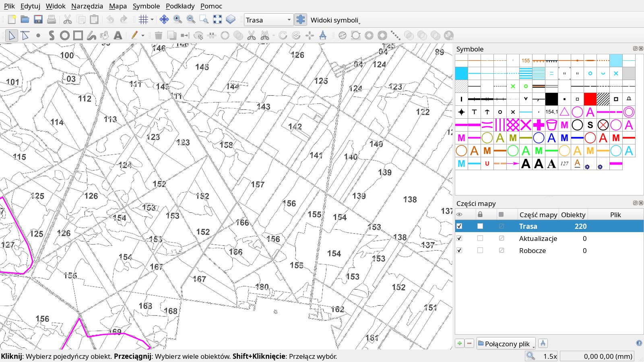Select the write text A tool
This screenshot has height=362, width=644.
pyautogui.click(x=118, y=35)
